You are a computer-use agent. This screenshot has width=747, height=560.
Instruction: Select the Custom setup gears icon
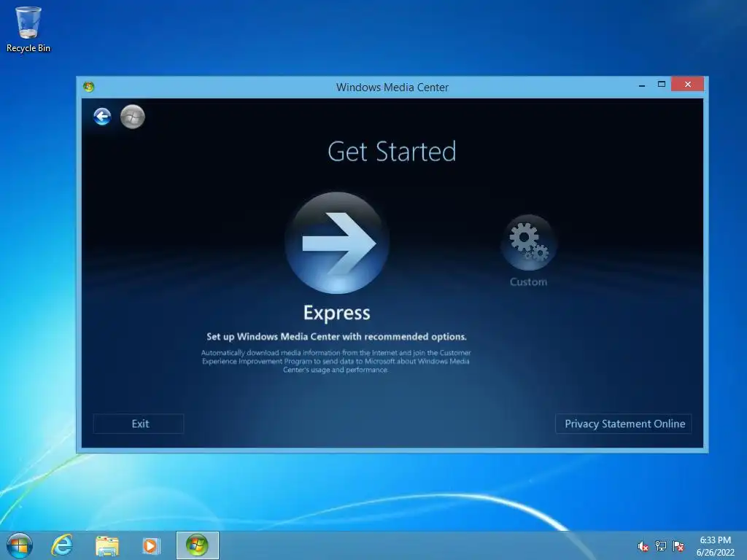pyautogui.click(x=528, y=242)
